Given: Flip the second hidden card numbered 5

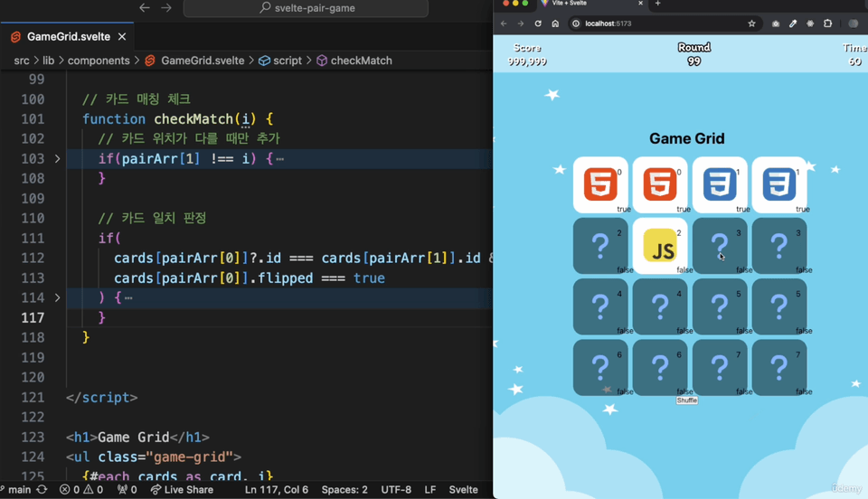Looking at the screenshot, I should 779,306.
